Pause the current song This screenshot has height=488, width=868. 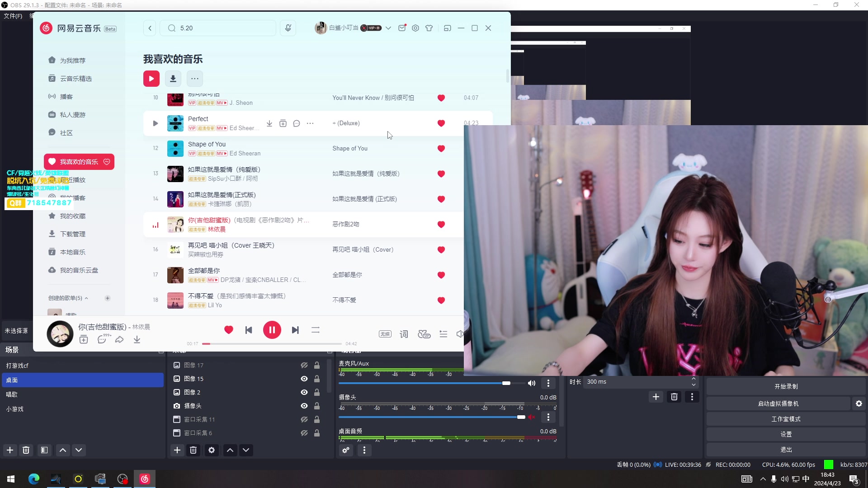point(272,330)
